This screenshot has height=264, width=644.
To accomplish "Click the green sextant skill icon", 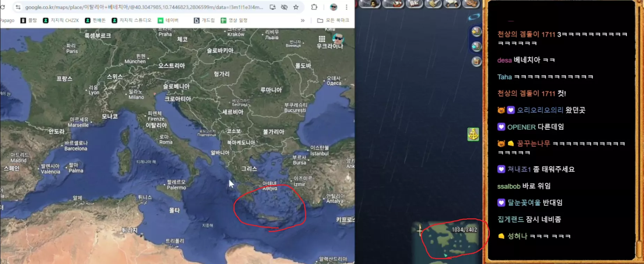I will coord(473,134).
